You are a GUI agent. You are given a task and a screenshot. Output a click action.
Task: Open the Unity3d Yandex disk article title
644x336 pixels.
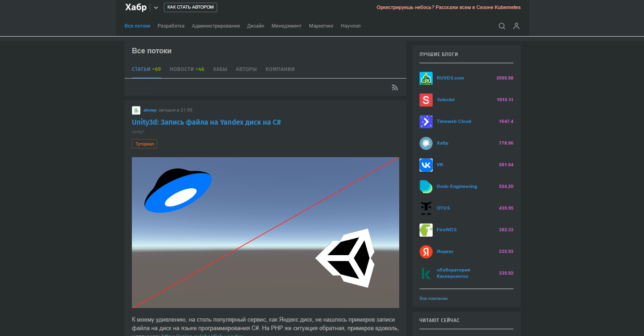[207, 122]
